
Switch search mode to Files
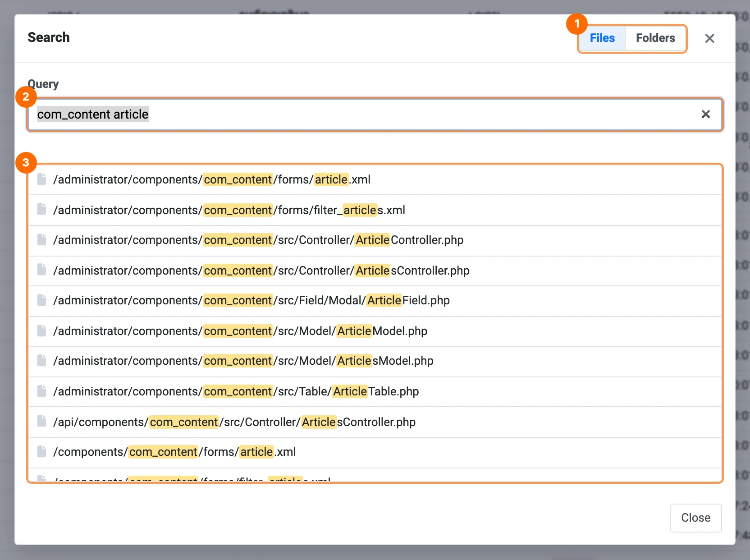pos(602,38)
